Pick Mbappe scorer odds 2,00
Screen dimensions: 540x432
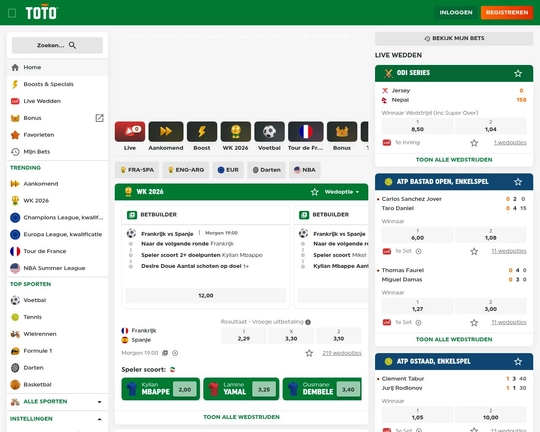pos(185,390)
